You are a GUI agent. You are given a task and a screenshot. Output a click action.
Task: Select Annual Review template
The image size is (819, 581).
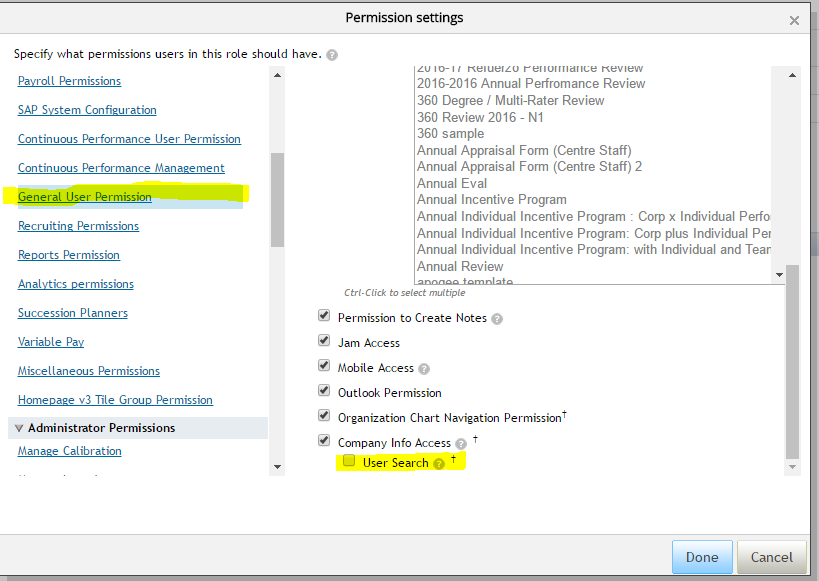point(460,266)
